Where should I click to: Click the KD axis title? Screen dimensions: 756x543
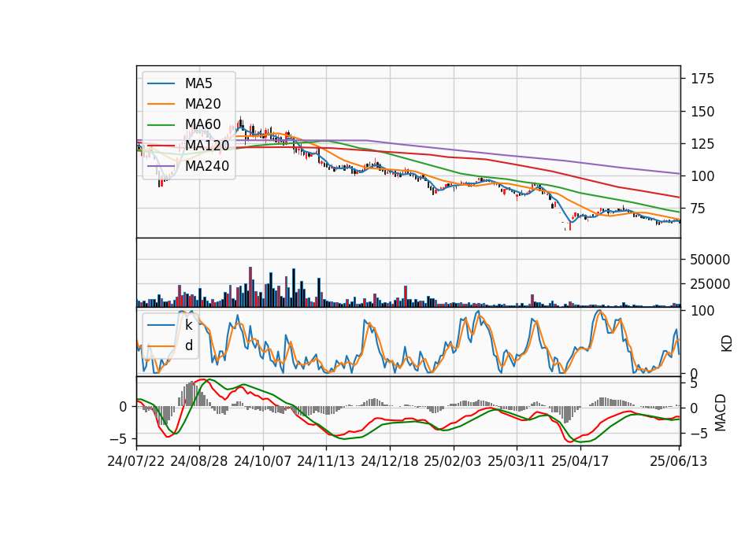(x=727, y=344)
